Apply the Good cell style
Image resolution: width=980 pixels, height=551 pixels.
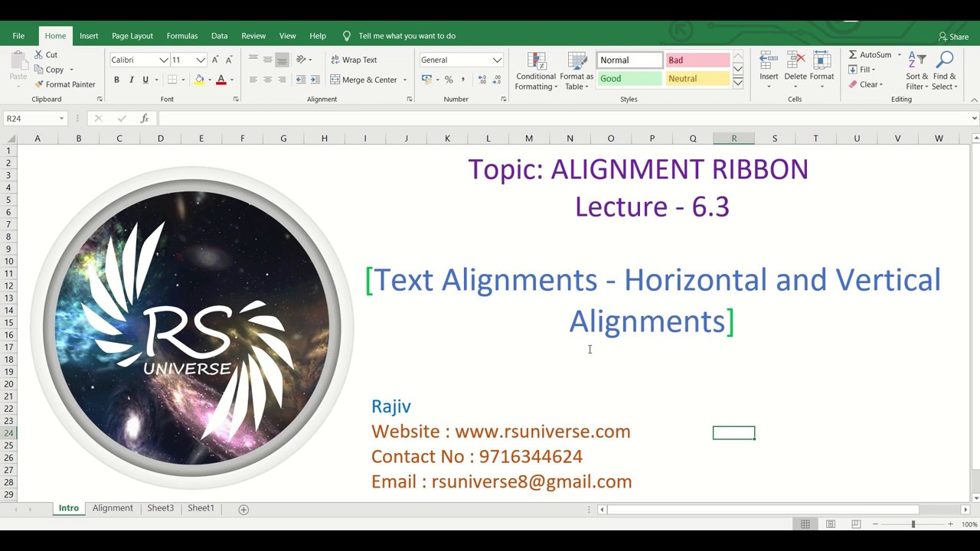(629, 78)
